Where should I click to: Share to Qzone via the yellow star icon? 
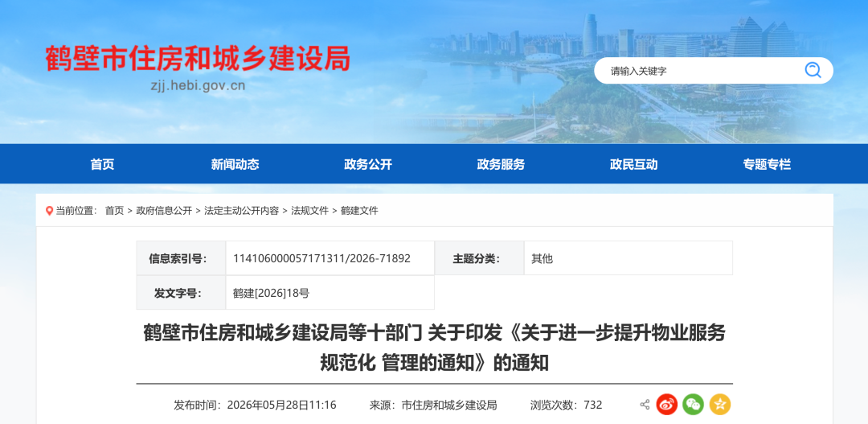click(x=719, y=405)
